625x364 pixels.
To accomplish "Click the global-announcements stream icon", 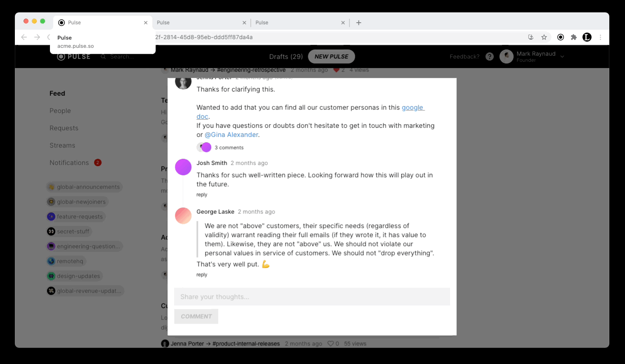I will tap(51, 187).
